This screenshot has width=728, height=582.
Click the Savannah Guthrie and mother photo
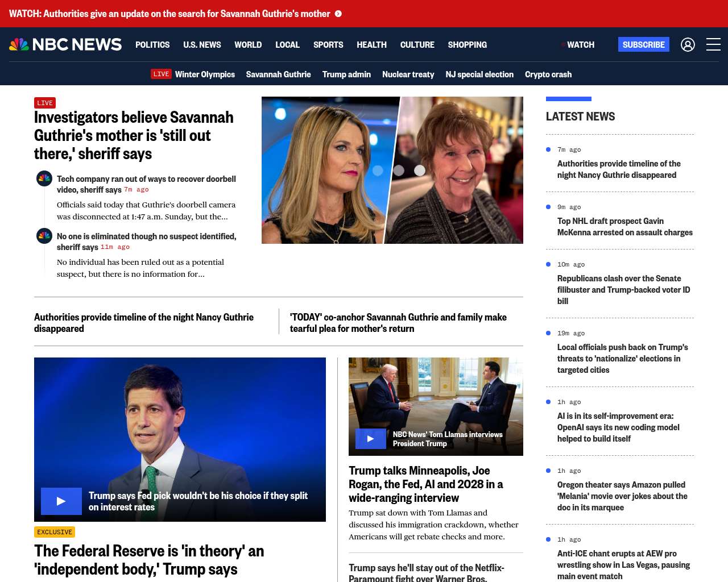392,170
